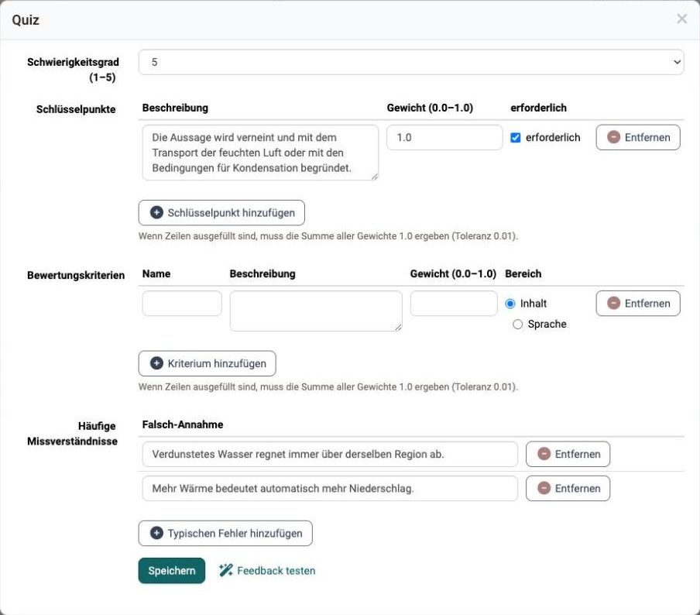Click the plus icon on Schlüsselpunkt hinzufügen
The image size is (700, 615).
click(156, 212)
